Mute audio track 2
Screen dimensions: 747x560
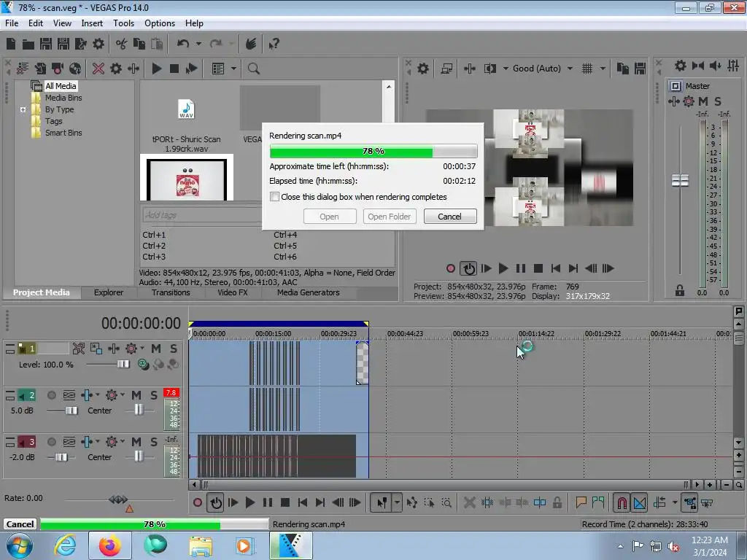[x=136, y=395]
